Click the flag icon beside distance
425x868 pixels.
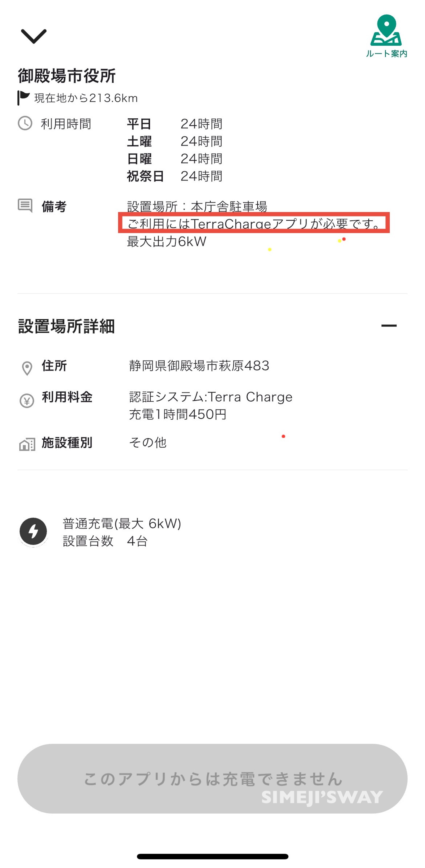[24, 98]
